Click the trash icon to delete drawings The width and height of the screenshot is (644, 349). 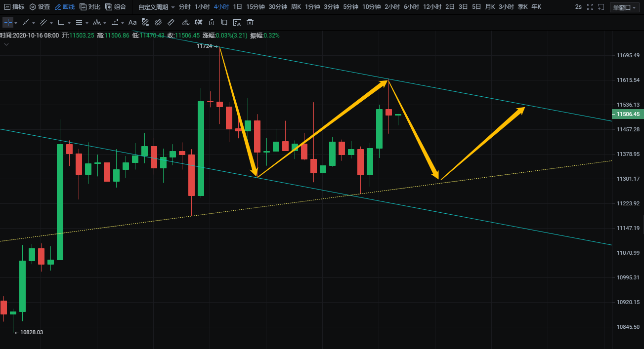pyautogui.click(x=250, y=23)
